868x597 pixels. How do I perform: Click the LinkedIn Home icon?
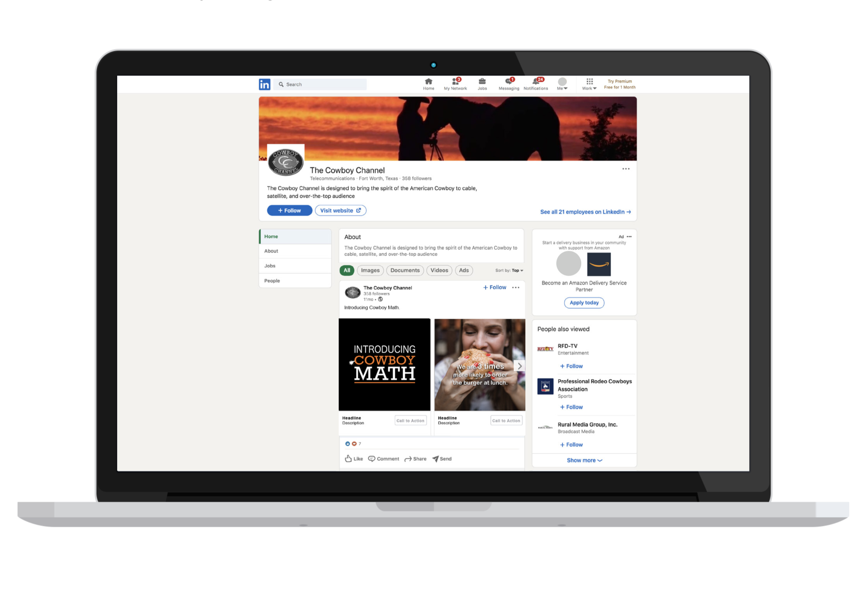[x=428, y=83]
